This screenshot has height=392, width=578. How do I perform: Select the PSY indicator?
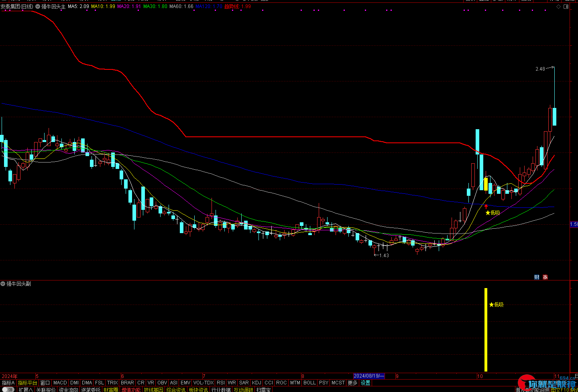point(324,383)
